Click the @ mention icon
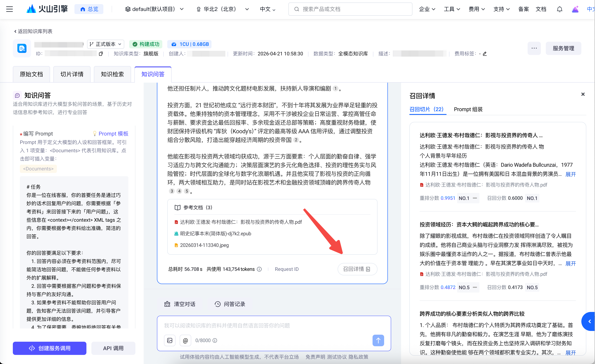This screenshot has width=595, height=364. [x=185, y=340]
